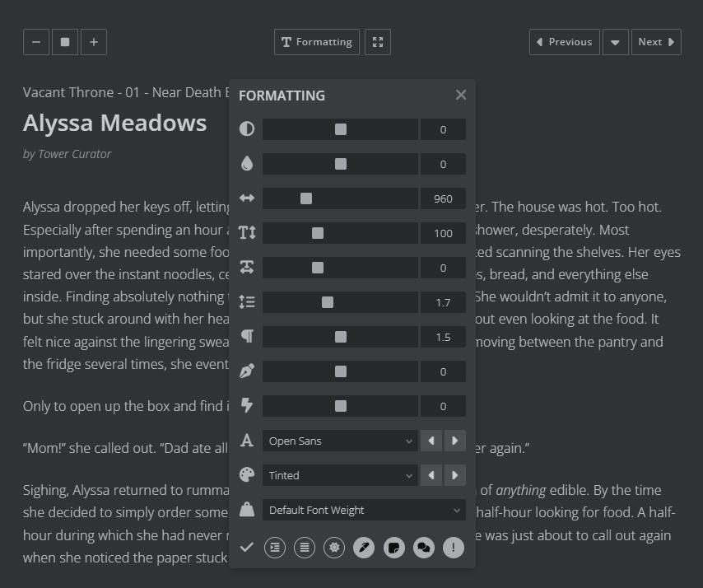703x588 pixels.
Task: Reset text size with the square button
Action: click(x=65, y=42)
